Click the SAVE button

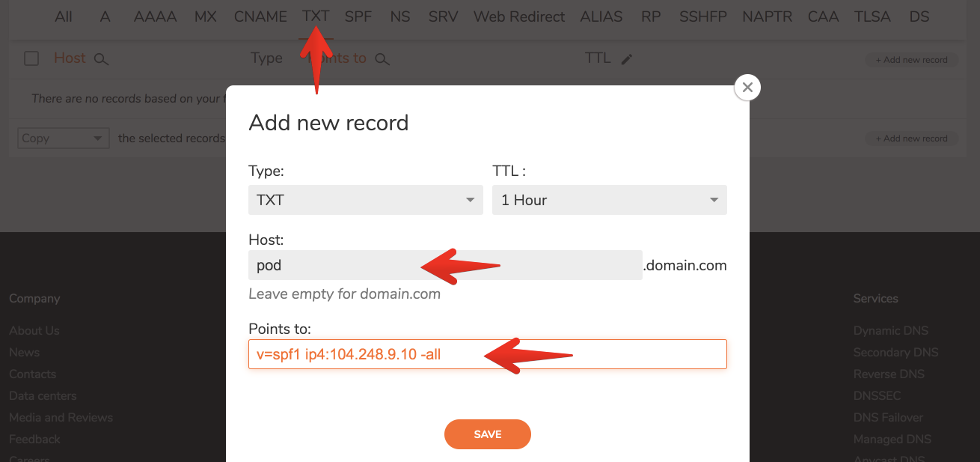pos(487,434)
